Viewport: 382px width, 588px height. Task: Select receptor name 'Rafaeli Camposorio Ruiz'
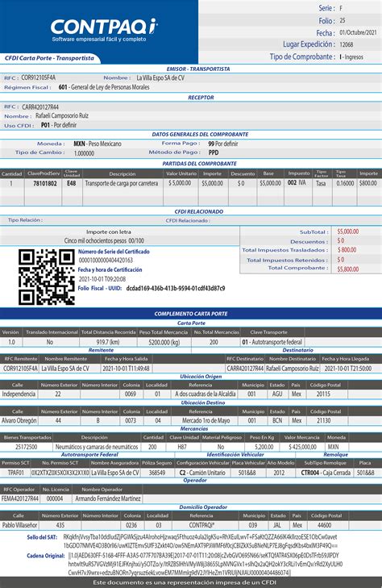click(62, 115)
